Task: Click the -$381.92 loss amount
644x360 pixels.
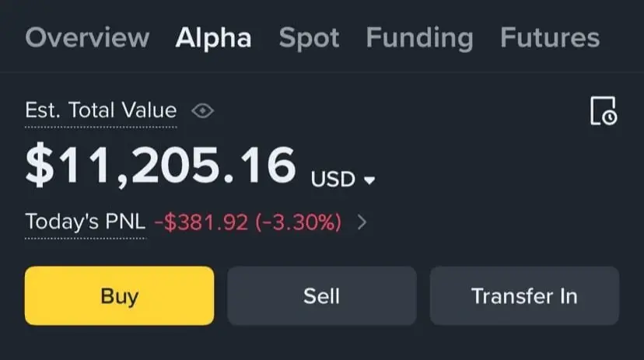Action: [200, 223]
